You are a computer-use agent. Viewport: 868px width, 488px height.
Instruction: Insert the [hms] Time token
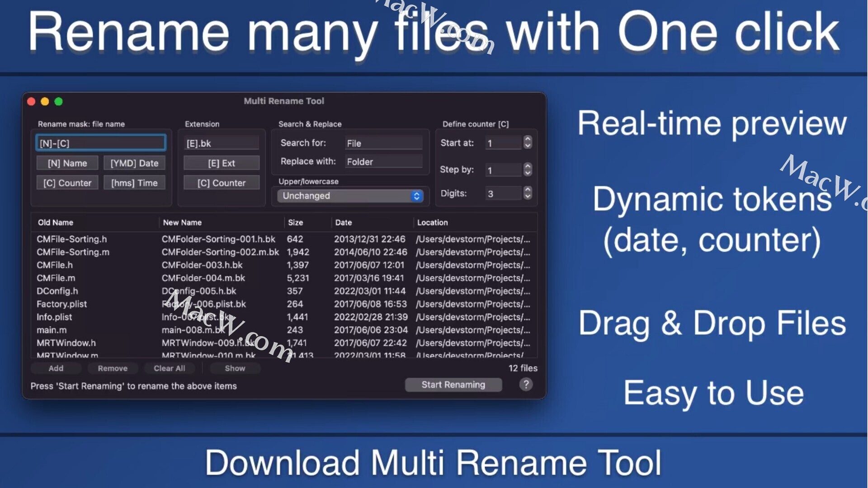134,183
